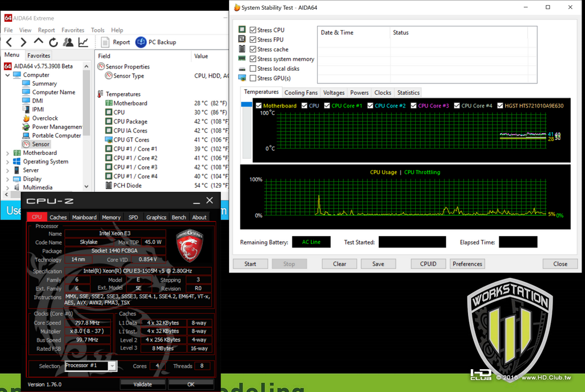Image resolution: width=585 pixels, height=392 pixels.
Task: Expand the Server tree node
Action: click(7, 170)
